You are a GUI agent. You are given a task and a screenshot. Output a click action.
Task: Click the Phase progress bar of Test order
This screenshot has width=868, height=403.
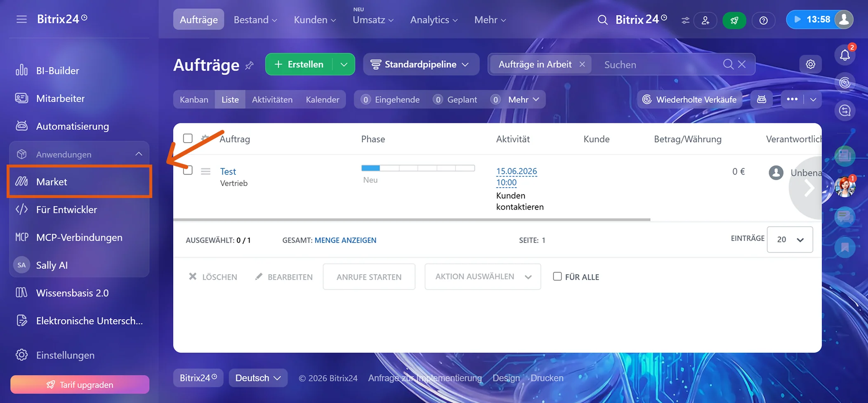click(x=418, y=168)
